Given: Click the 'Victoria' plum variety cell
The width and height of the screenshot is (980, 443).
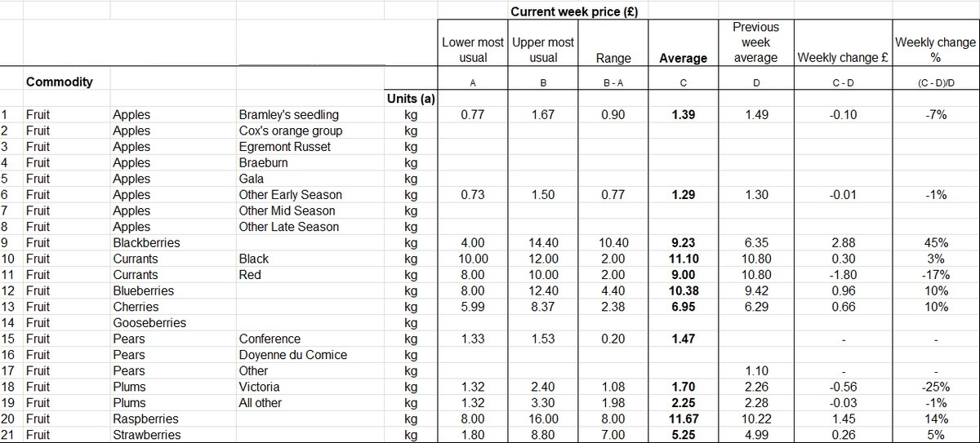Looking at the screenshot, I should (259, 387).
